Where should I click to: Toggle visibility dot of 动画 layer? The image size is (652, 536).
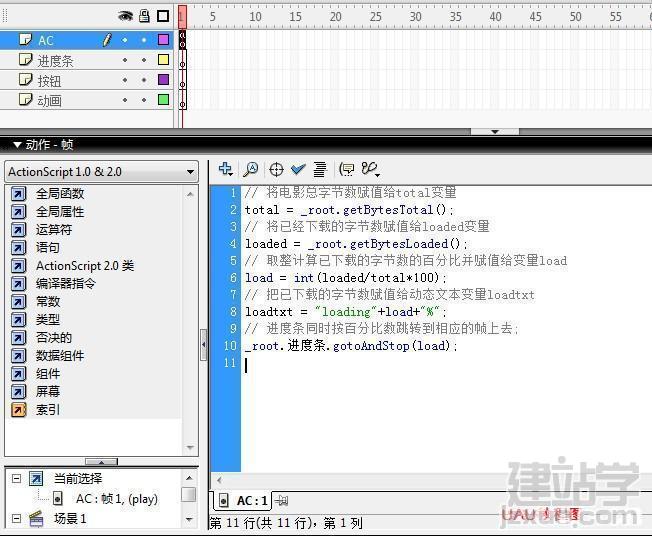(x=125, y=100)
